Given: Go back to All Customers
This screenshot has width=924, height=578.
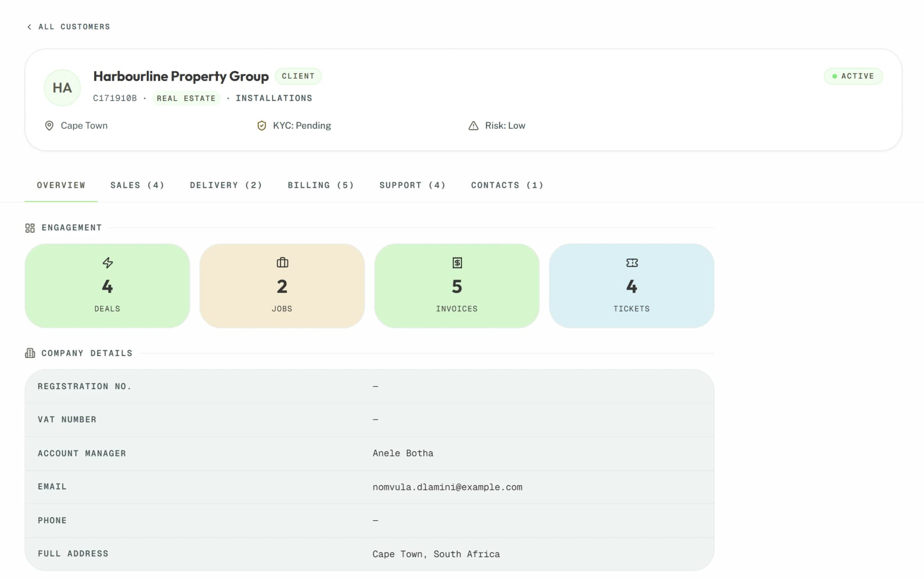Looking at the screenshot, I should tap(69, 27).
